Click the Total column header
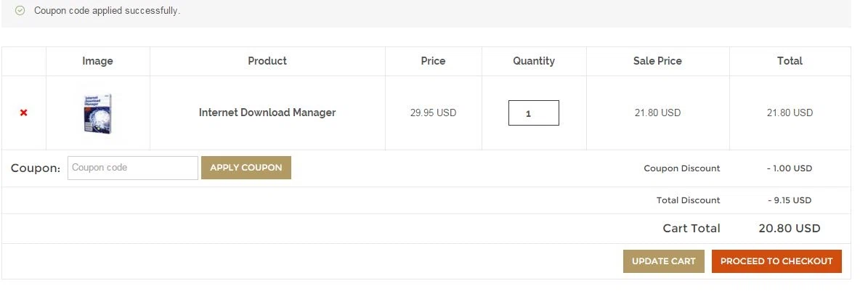 [x=790, y=61]
